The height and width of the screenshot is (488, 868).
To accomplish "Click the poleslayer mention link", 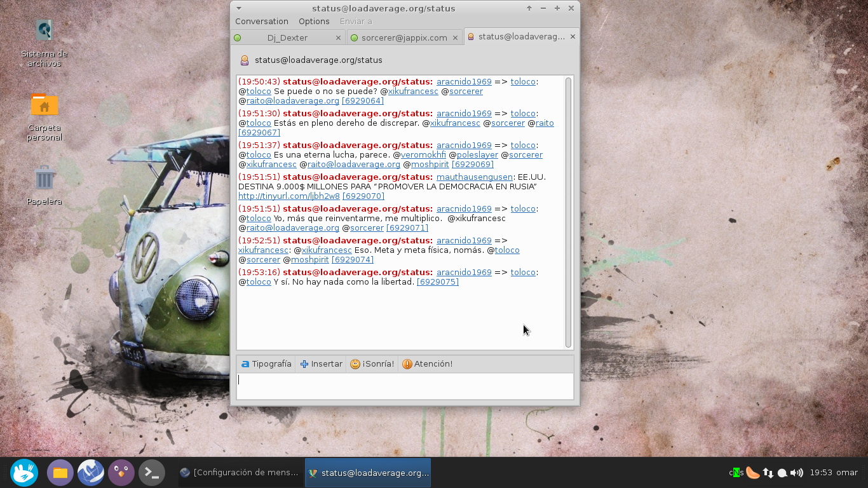I will click(x=477, y=155).
